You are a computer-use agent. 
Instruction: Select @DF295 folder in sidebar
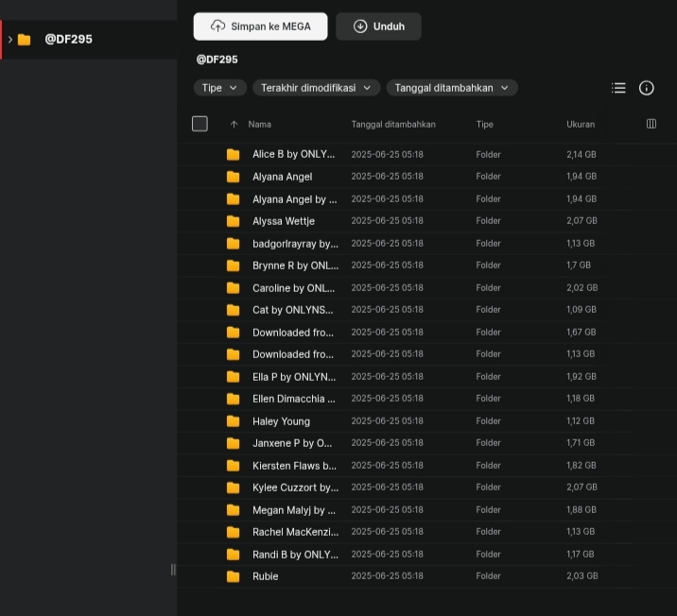(x=89, y=40)
